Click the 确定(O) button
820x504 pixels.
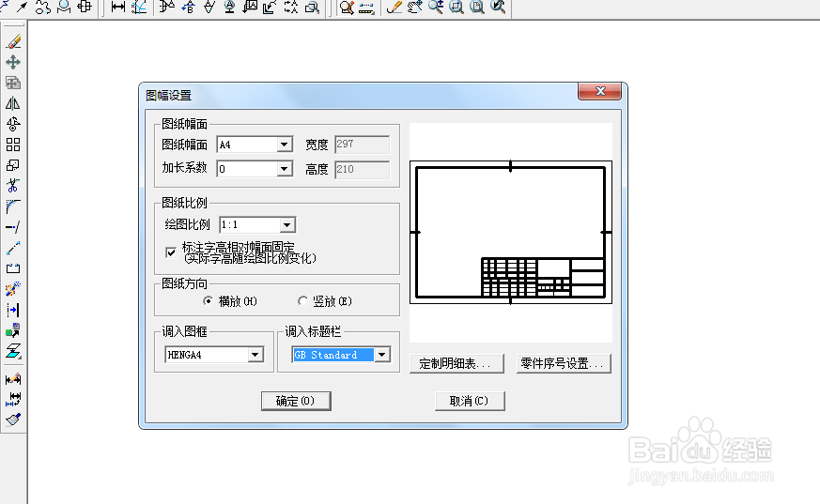[296, 401]
